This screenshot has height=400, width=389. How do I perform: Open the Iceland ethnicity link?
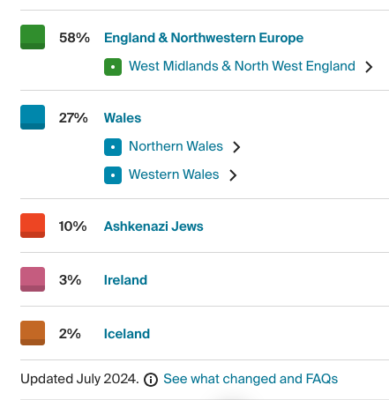tap(127, 334)
